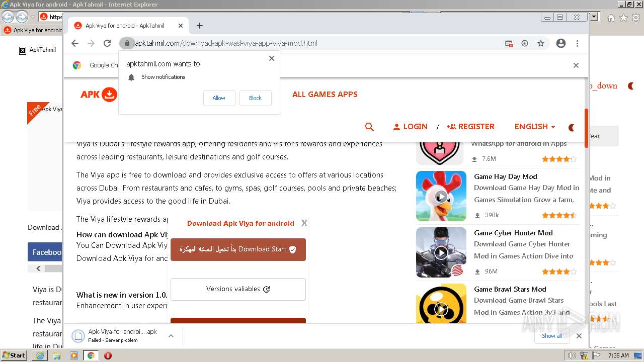The image size is (644, 362).
Task: Click the padlock site info icon
Action: (x=127, y=43)
